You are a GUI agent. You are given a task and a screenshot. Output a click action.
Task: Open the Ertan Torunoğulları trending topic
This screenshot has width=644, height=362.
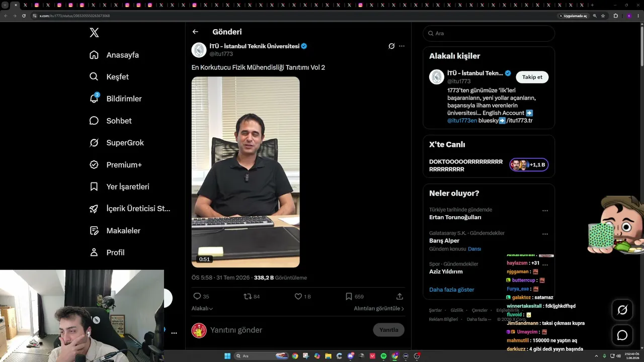pos(455,217)
